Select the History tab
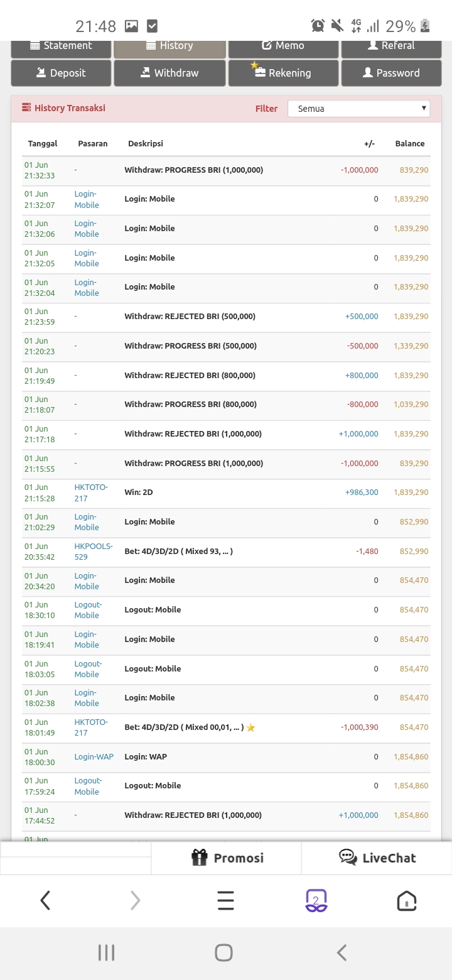 [169, 47]
